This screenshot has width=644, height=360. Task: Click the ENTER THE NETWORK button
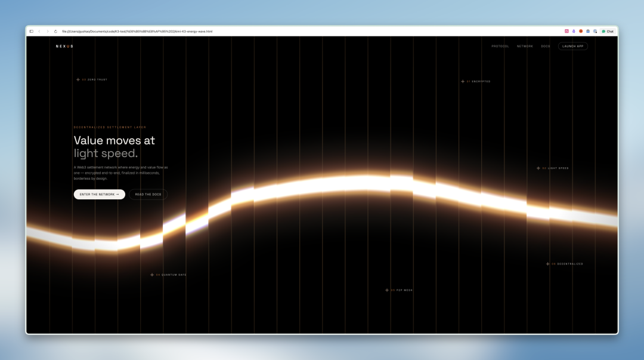100,194
